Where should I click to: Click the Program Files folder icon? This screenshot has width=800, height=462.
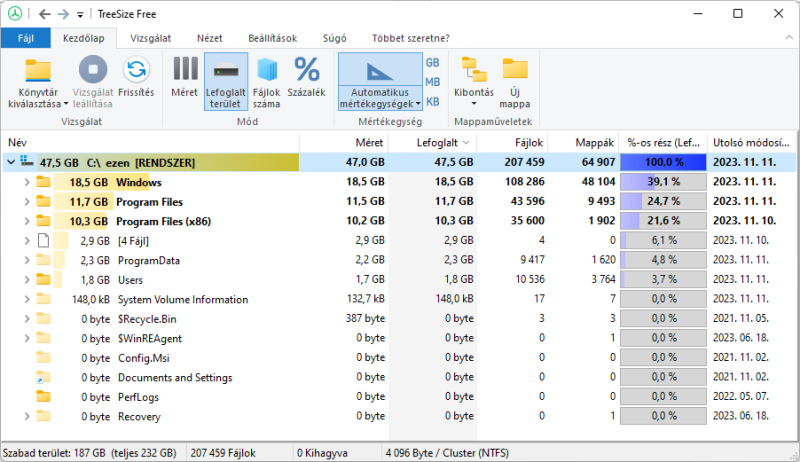coord(43,201)
